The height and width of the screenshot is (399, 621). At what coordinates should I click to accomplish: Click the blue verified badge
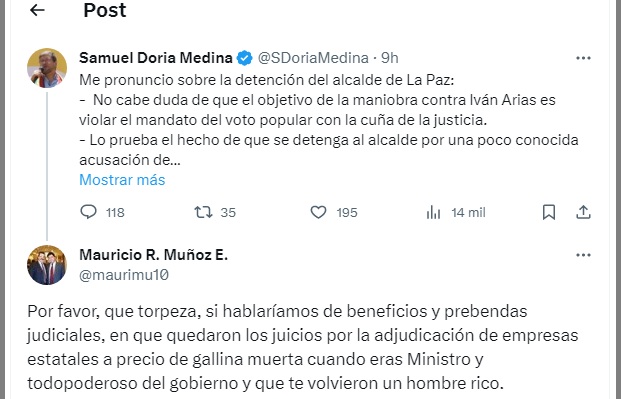(x=244, y=58)
